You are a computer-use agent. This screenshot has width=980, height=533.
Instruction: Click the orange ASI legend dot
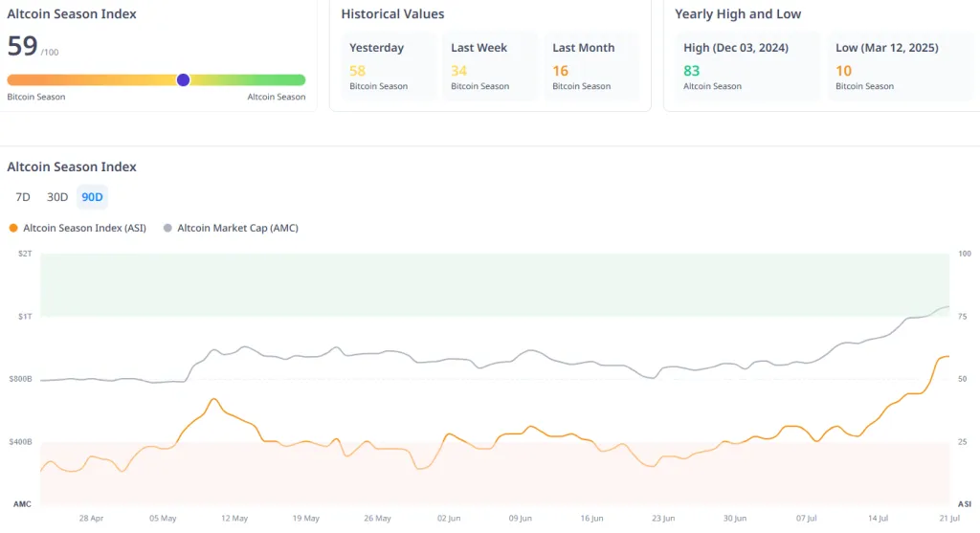(x=13, y=228)
